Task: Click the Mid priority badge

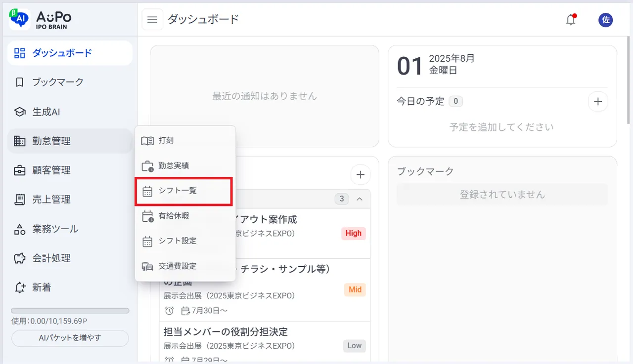Action: click(355, 290)
